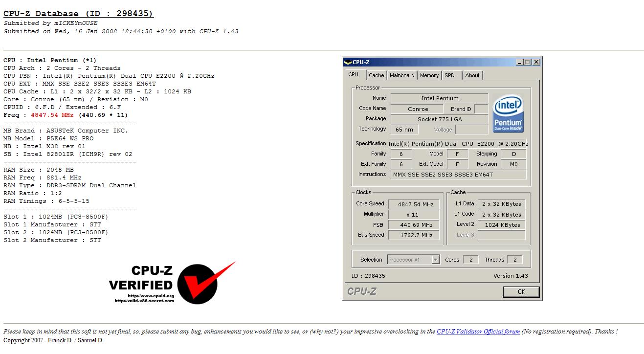Click the Bus Speed value 1762.7 MHz

point(414,235)
